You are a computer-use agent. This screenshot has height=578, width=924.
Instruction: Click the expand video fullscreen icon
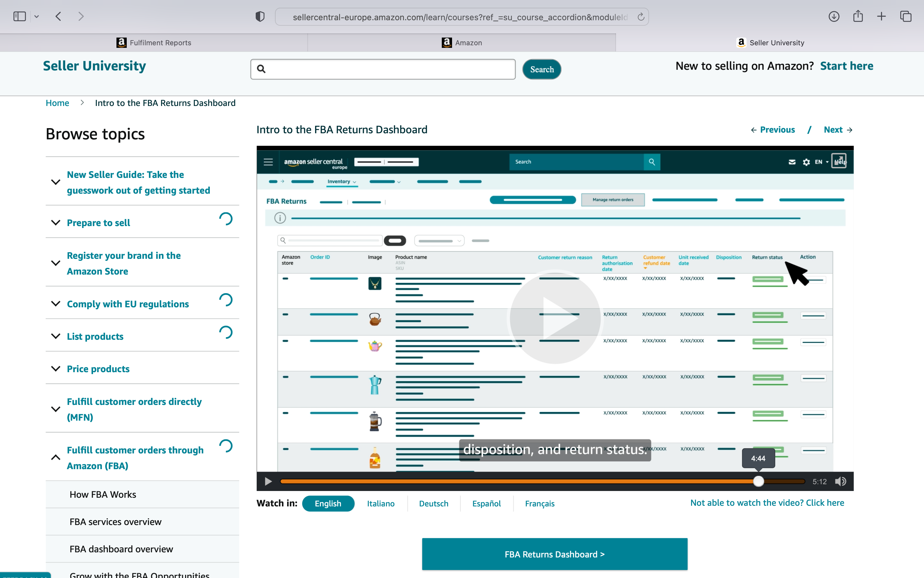pyautogui.click(x=839, y=161)
